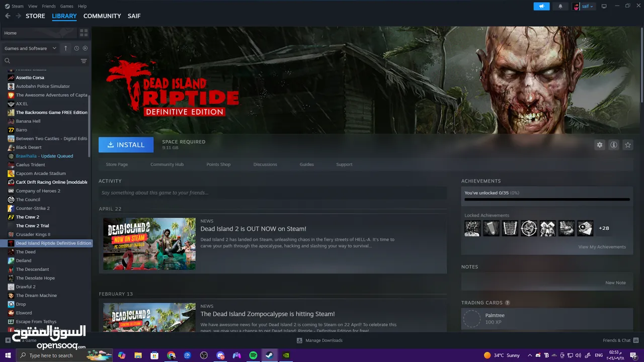The image size is (644, 362).
Task: Click the blue INSTALL button
Action: (126, 145)
